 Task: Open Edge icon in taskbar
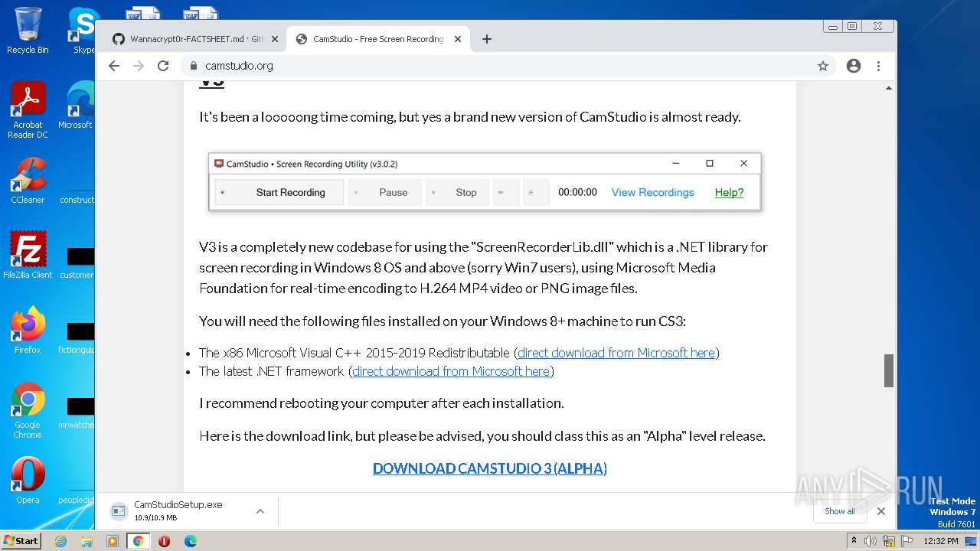tap(190, 541)
